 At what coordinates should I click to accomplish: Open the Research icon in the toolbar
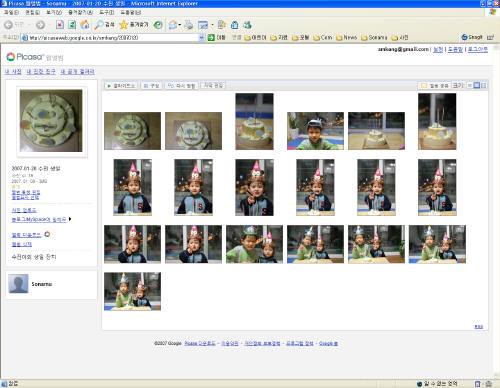click(235, 25)
